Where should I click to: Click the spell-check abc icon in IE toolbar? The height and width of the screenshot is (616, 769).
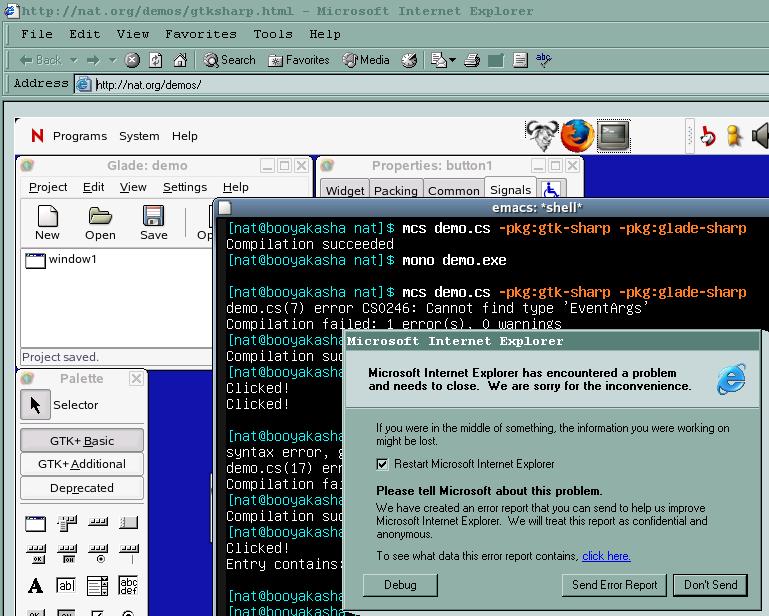point(543,60)
